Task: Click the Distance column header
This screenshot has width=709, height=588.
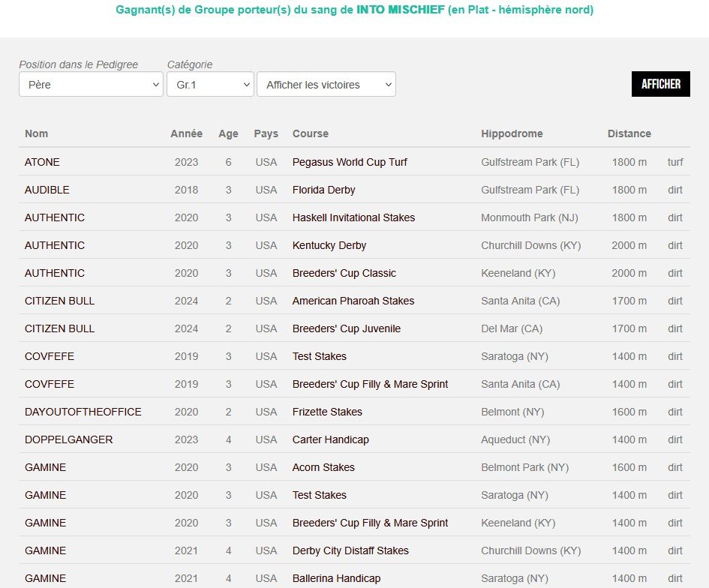Action: (x=629, y=133)
